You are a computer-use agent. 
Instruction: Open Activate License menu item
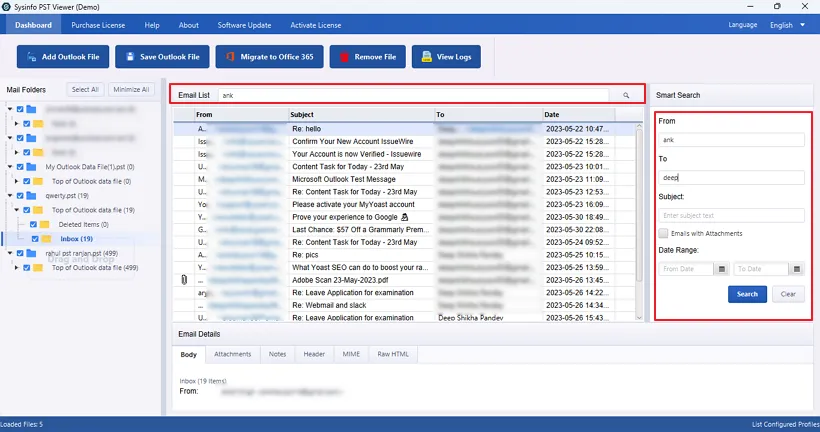[x=316, y=25]
